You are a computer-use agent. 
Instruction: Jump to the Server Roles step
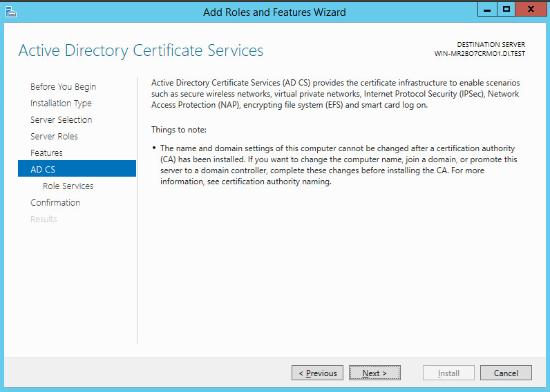click(54, 136)
